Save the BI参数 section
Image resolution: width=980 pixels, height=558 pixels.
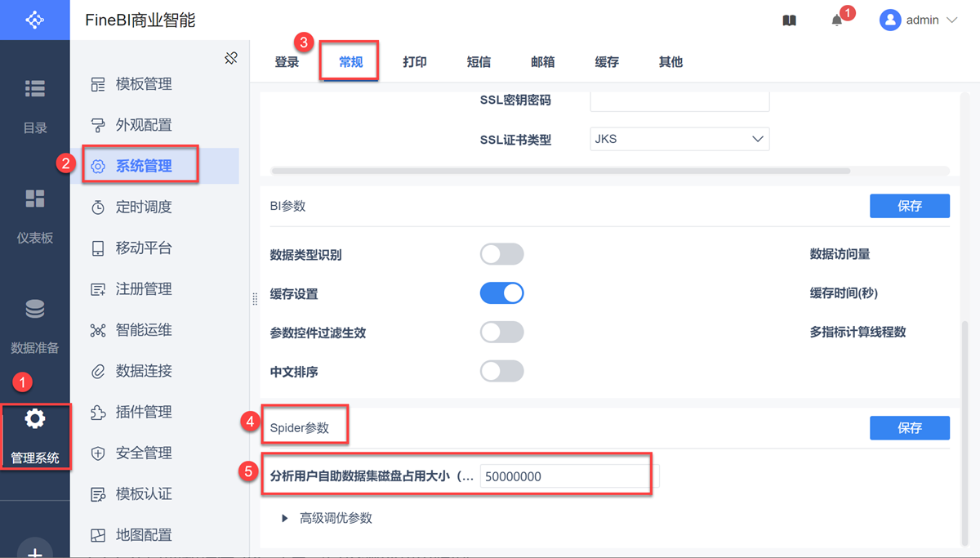tap(910, 206)
